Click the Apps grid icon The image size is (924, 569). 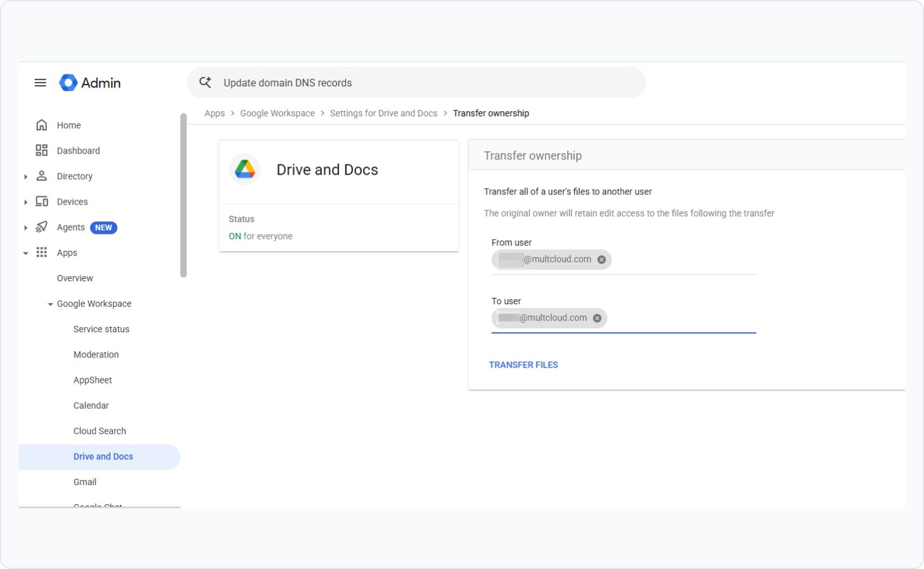pyautogui.click(x=42, y=252)
